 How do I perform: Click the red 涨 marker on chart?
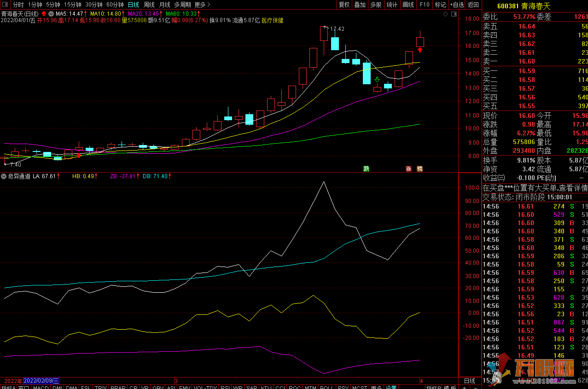(x=408, y=168)
